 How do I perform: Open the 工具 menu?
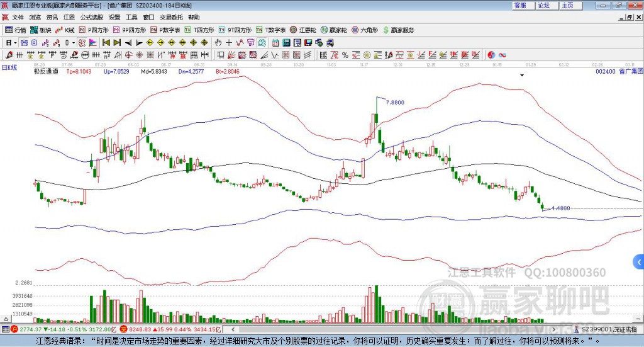pos(131,17)
